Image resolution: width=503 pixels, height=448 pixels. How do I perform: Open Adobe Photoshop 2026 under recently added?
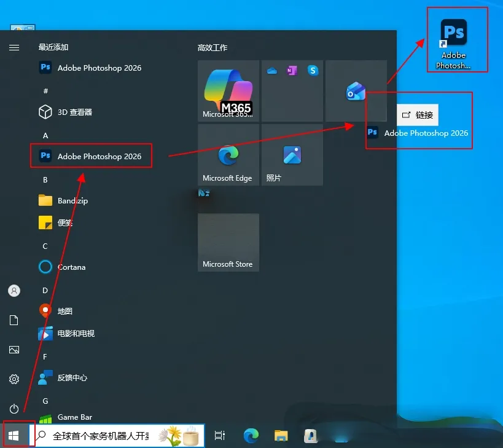coord(90,68)
